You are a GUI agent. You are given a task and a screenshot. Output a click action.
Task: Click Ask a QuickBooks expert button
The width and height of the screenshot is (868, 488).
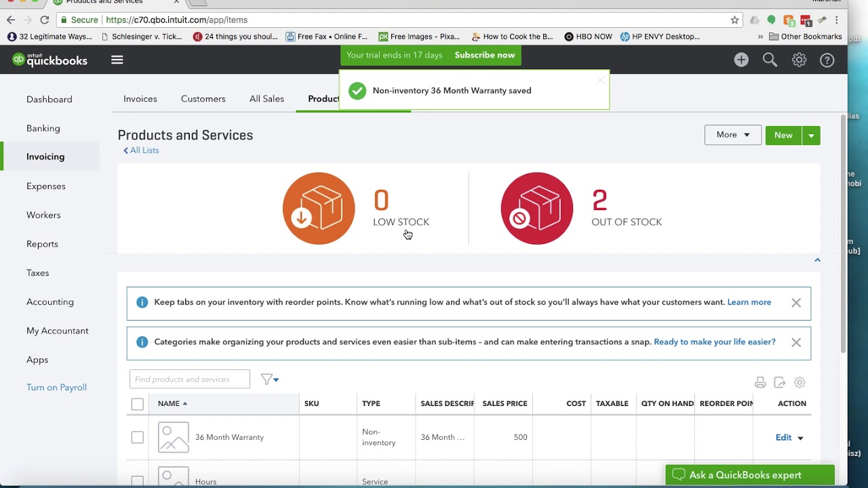(750, 475)
